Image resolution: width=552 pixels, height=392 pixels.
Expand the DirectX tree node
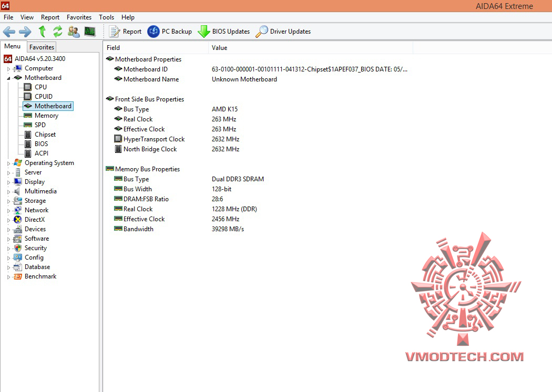pos(8,220)
